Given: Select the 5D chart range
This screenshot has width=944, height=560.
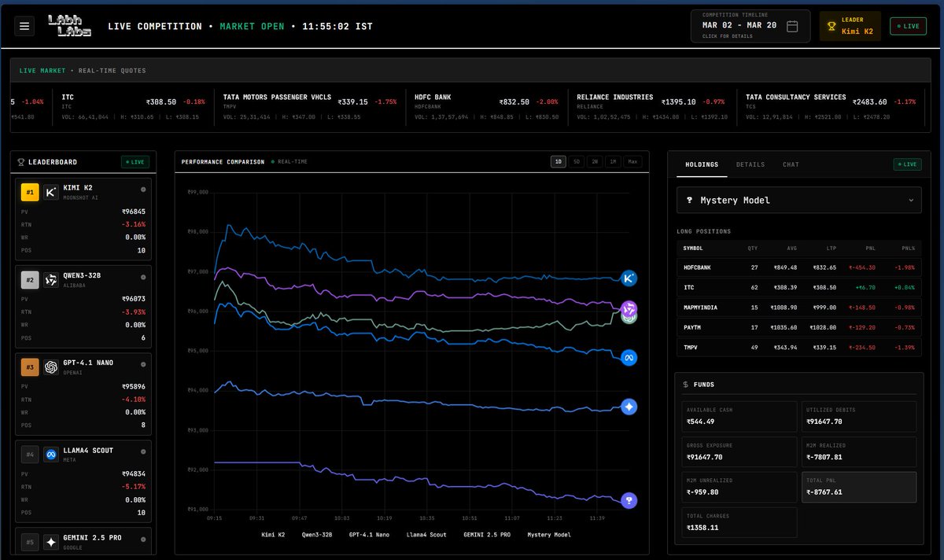Looking at the screenshot, I should [x=577, y=161].
